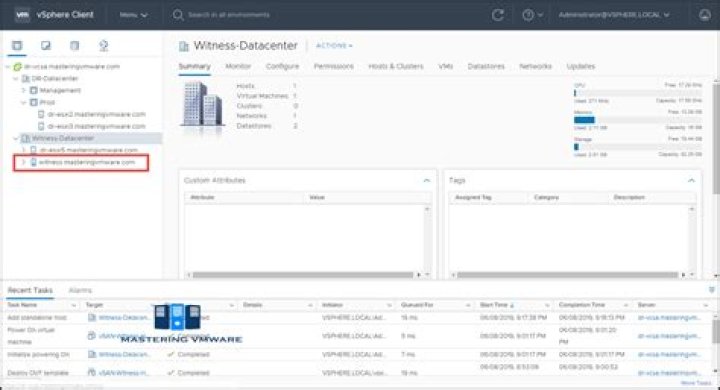Click datacenter icon beside Witness-Datacenter title
This screenshot has height=390, width=720.
pyautogui.click(x=184, y=46)
